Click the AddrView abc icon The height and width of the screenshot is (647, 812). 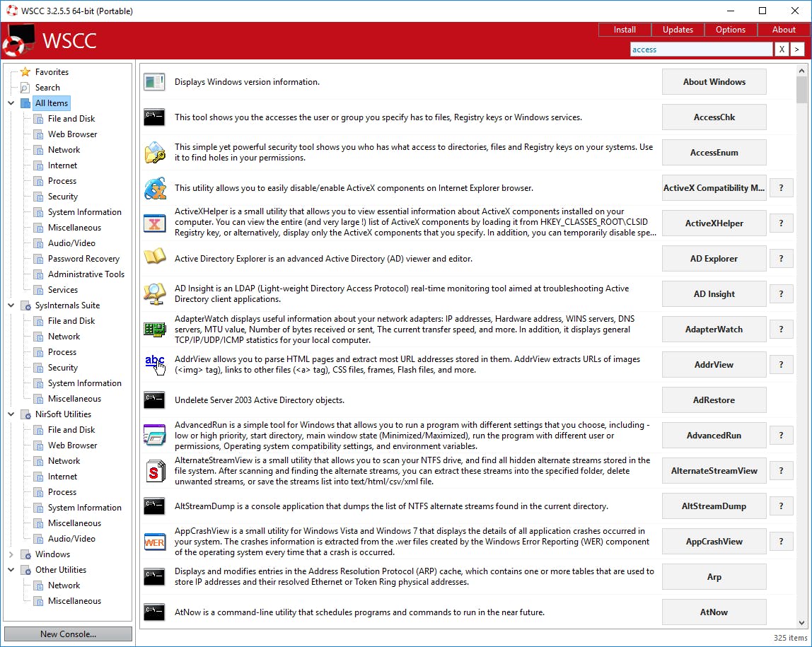coord(154,365)
